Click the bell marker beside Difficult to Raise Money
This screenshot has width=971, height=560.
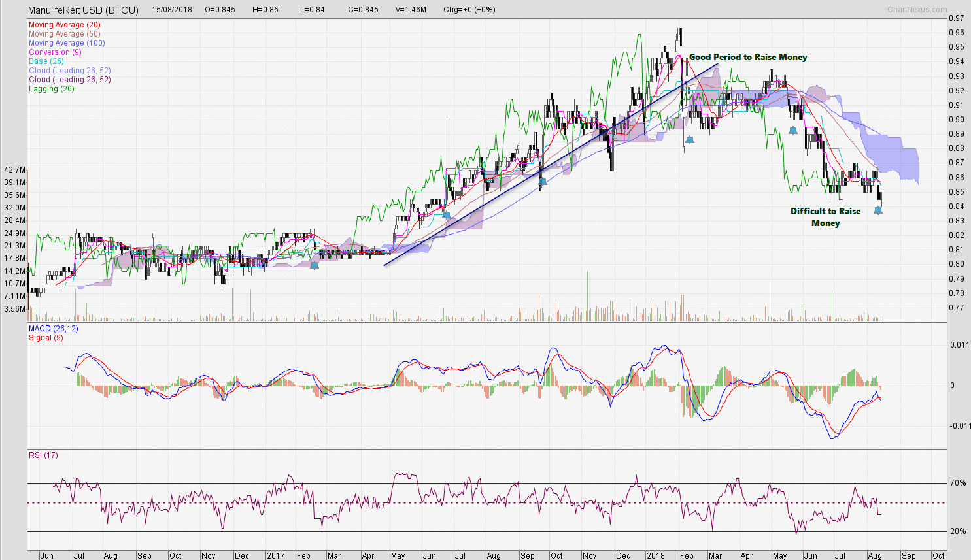pyautogui.click(x=878, y=210)
